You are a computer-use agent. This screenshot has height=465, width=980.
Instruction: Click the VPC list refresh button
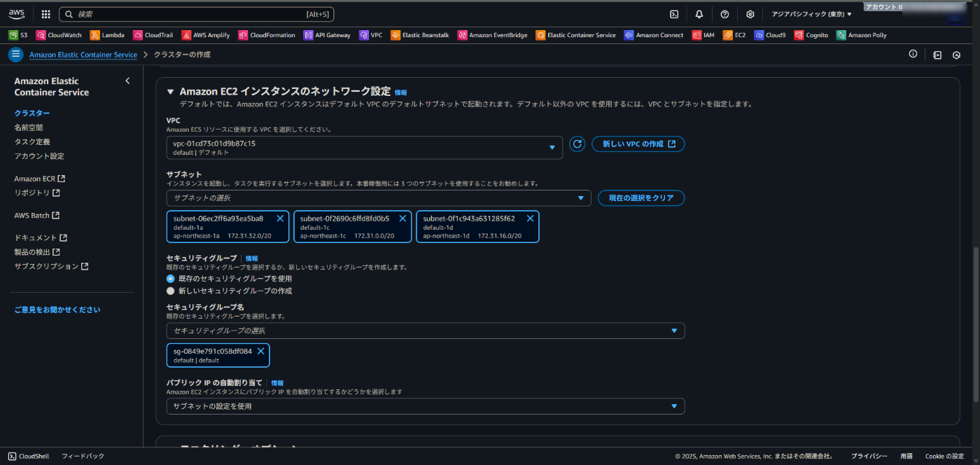pyautogui.click(x=577, y=144)
